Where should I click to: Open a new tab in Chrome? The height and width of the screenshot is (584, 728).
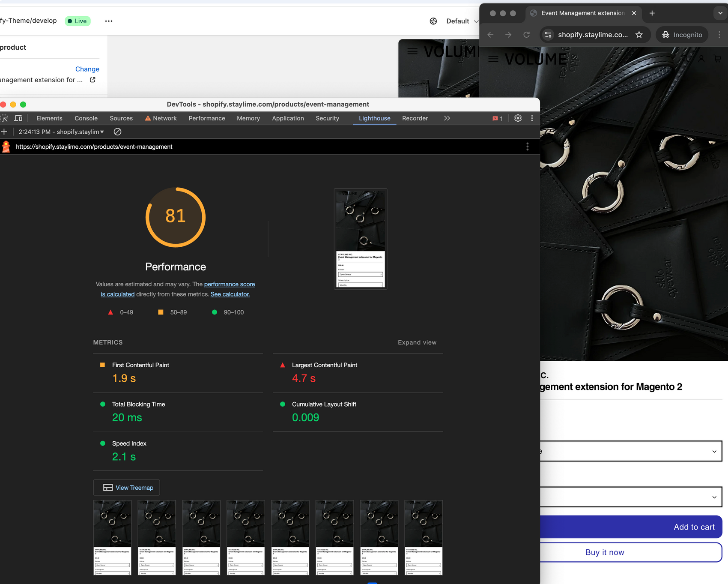pos(652,13)
